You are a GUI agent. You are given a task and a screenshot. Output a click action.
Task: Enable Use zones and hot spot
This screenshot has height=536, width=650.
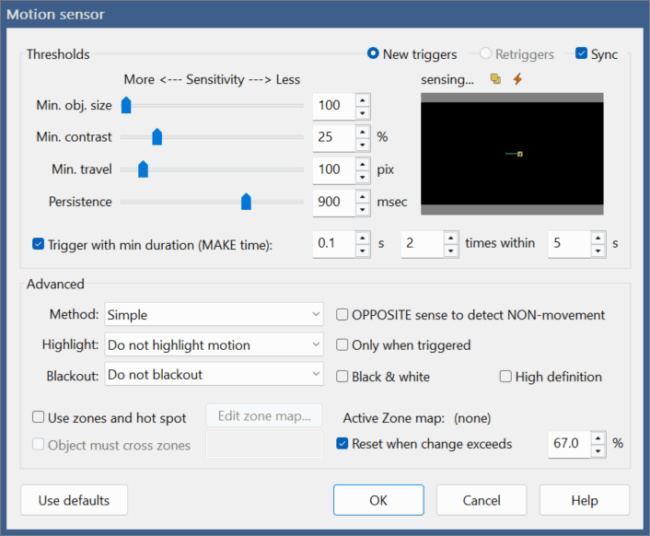point(39,416)
